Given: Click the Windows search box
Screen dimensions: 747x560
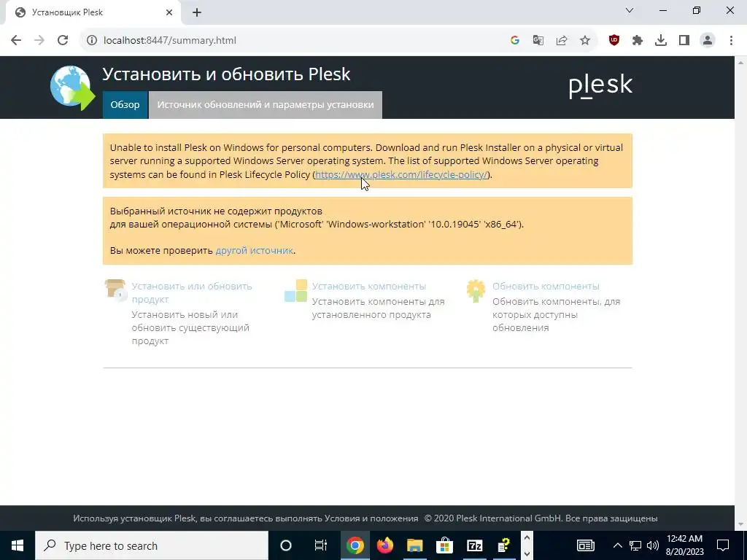Looking at the screenshot, I should click(152, 545).
